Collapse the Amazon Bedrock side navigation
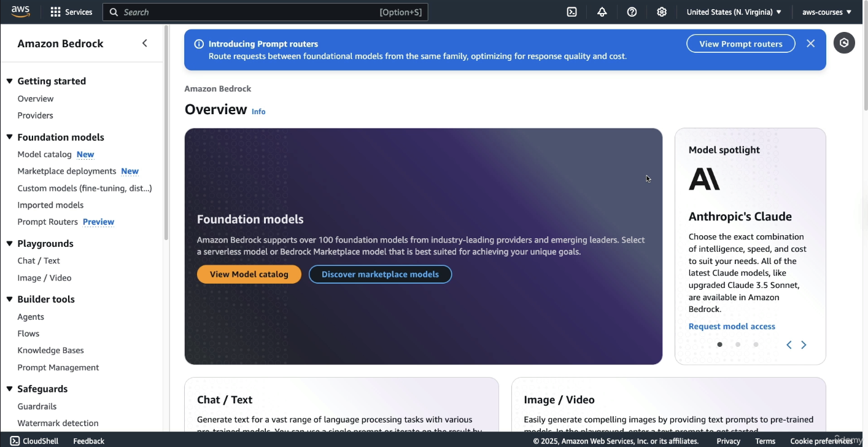This screenshot has height=447, width=868. [x=145, y=43]
